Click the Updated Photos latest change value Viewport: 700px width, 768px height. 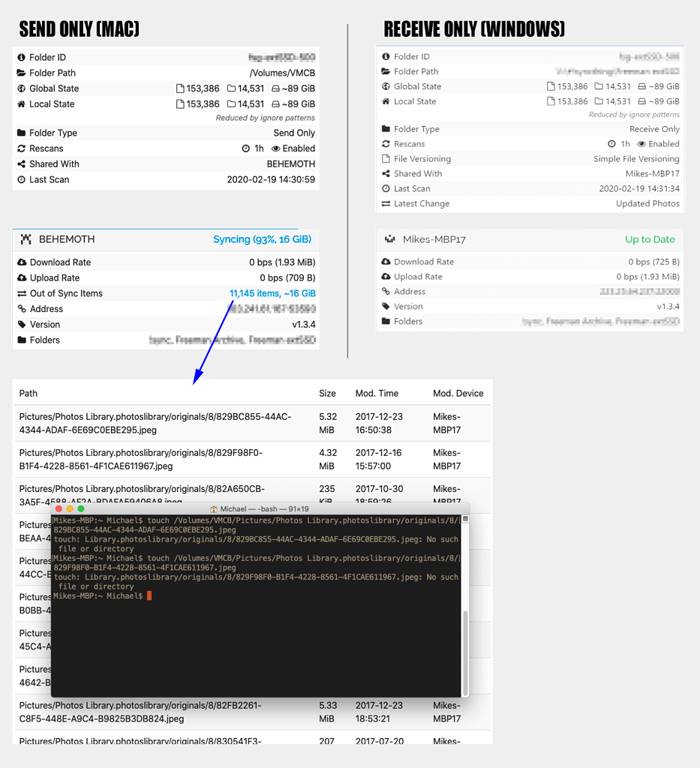coord(647,204)
